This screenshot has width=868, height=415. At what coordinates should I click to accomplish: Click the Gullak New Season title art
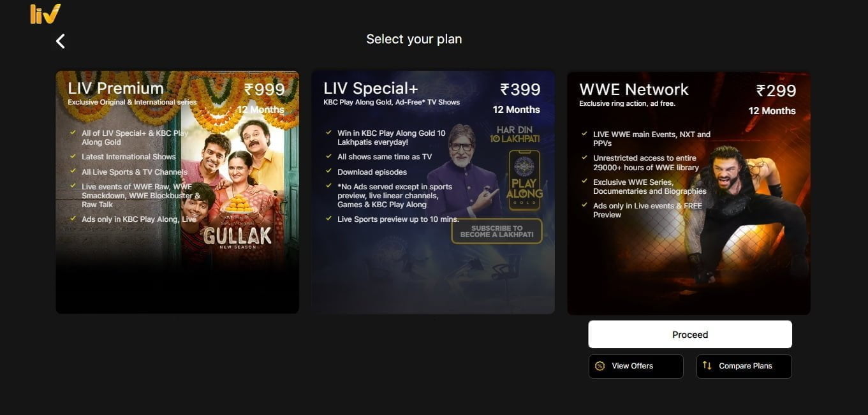(x=237, y=237)
